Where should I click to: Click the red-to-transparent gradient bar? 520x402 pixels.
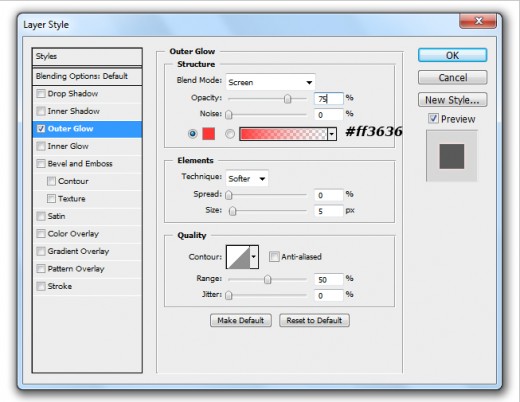283,134
